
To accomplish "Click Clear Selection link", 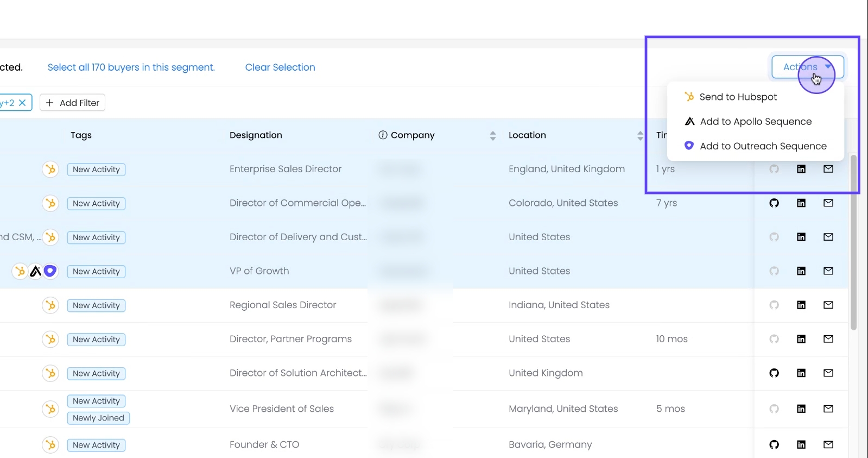I will (x=280, y=67).
